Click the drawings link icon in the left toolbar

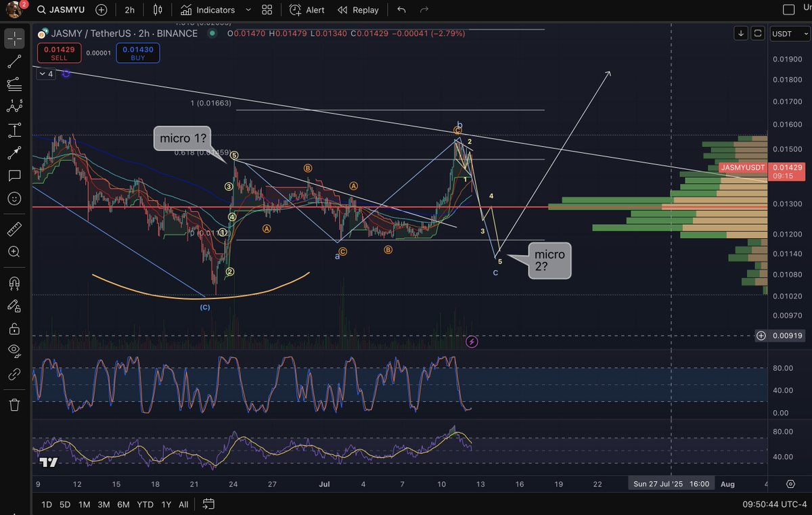click(x=14, y=374)
